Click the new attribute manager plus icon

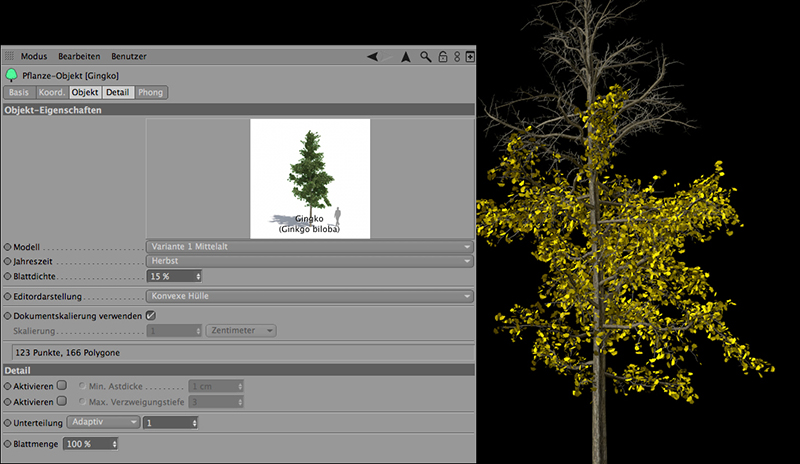pos(468,57)
